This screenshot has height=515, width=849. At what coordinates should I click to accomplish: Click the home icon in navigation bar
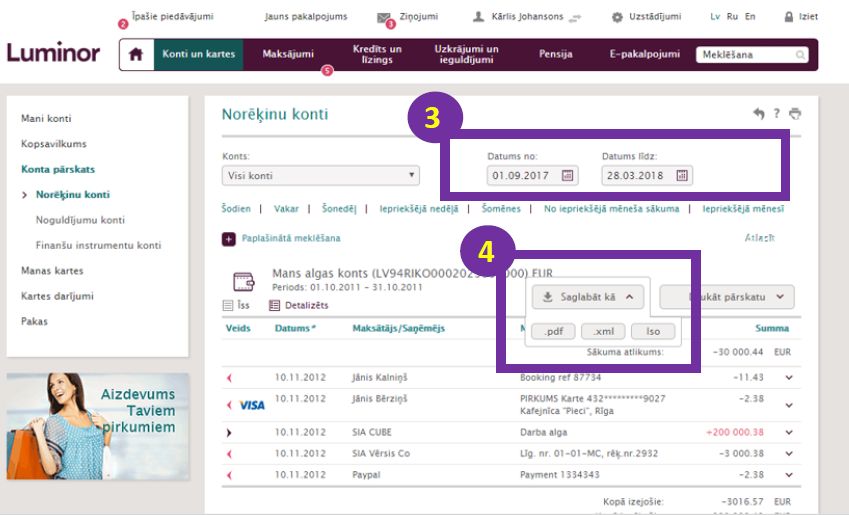[135, 55]
